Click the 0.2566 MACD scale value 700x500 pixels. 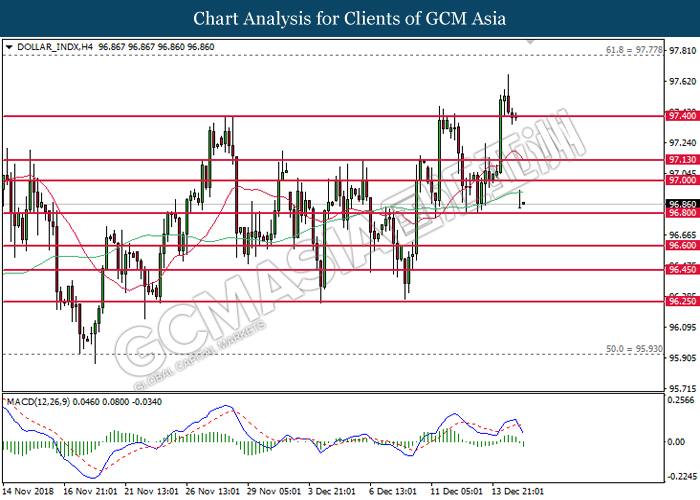[x=681, y=400]
